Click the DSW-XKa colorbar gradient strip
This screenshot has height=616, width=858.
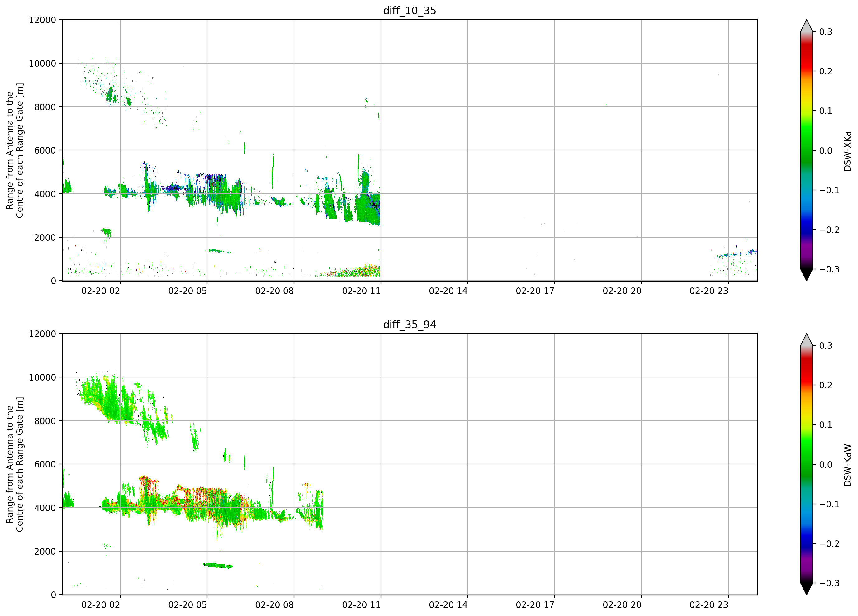click(807, 150)
